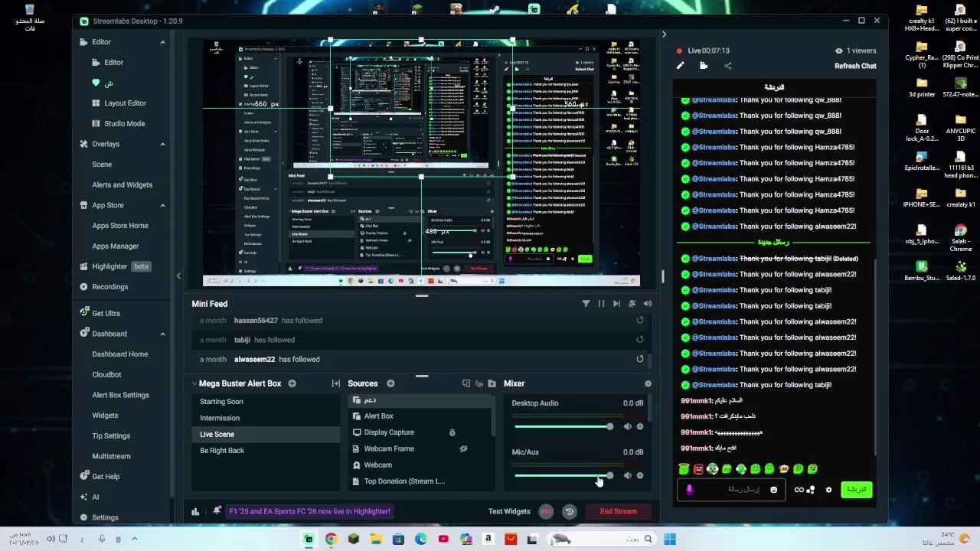Viewport: 980px width, 551px height.
Task: Open Desktop Audio settings gear
Action: (x=640, y=426)
